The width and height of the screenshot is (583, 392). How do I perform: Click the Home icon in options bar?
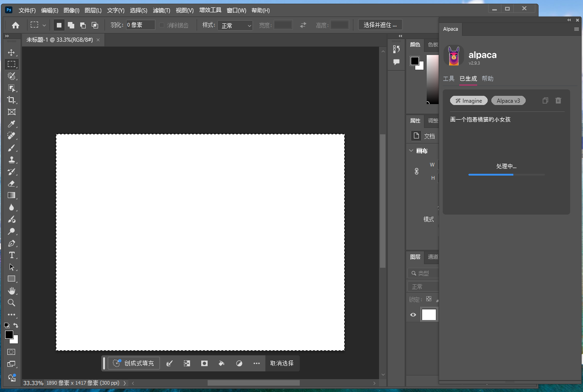(16, 25)
